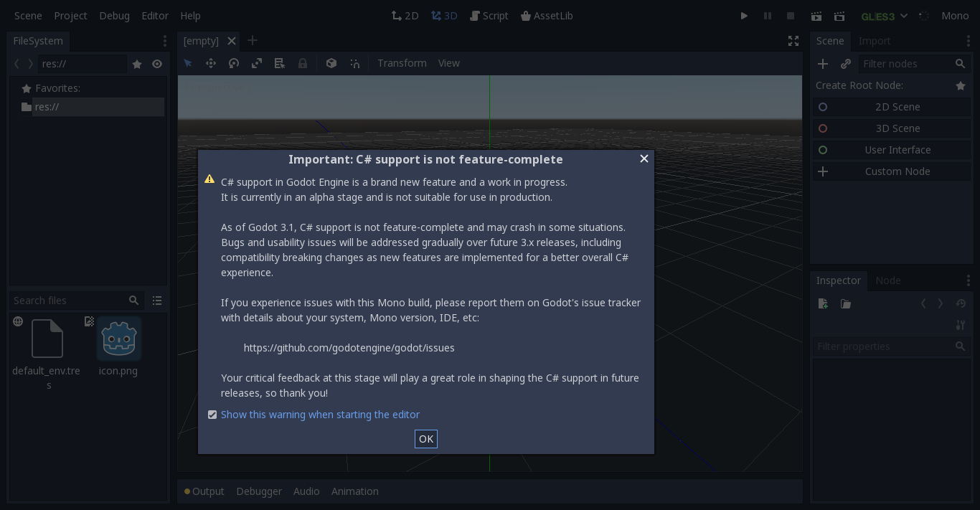Open the AssetLib workspace
This screenshot has width=980, height=510.
coord(547,16)
